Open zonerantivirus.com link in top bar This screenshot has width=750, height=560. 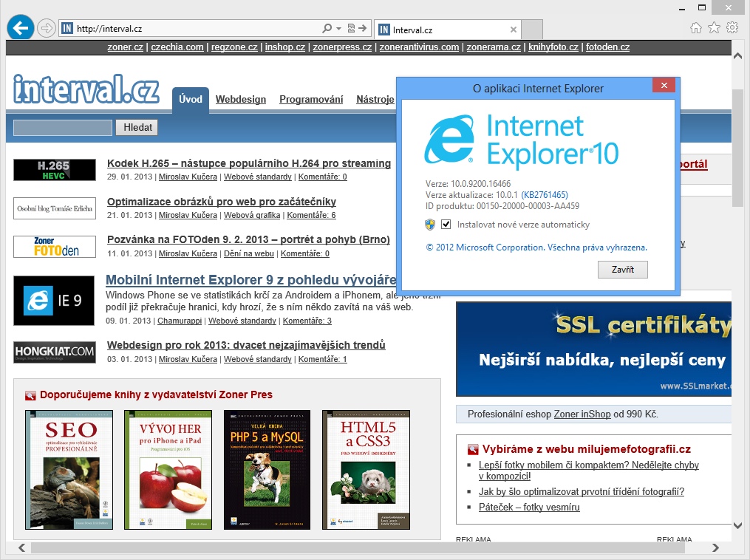tap(419, 47)
